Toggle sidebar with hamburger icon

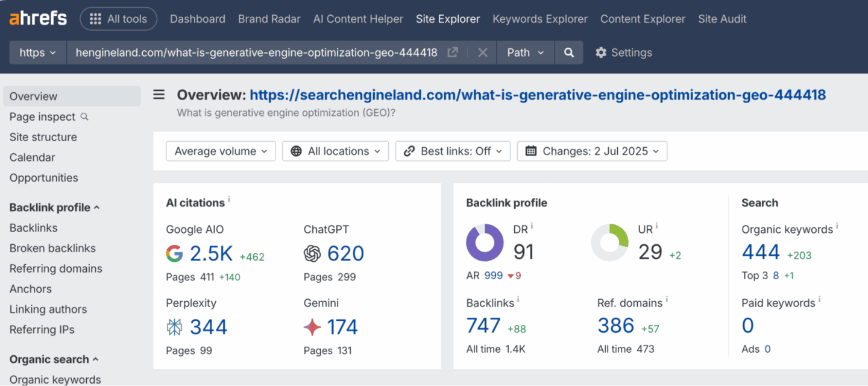[159, 95]
